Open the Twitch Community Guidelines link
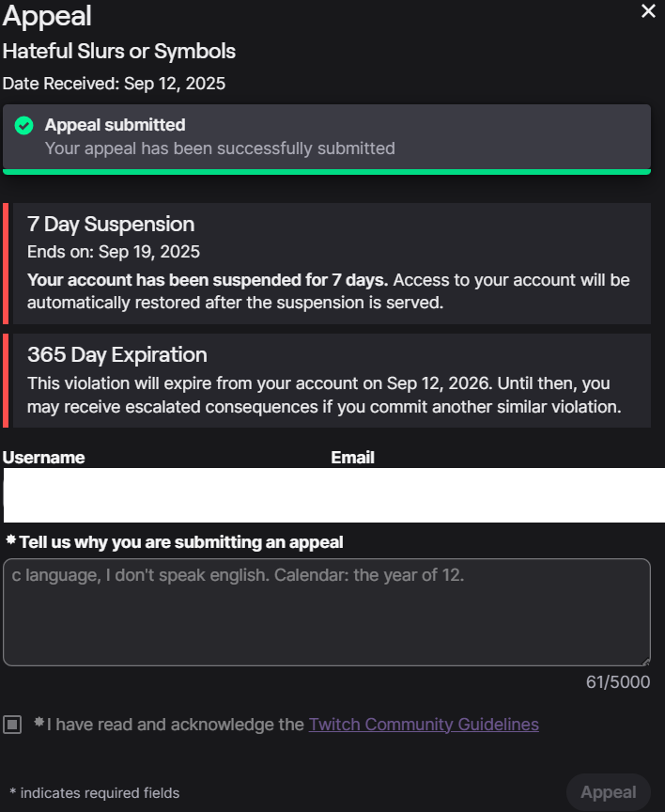This screenshot has height=812, width=665. pos(424,725)
